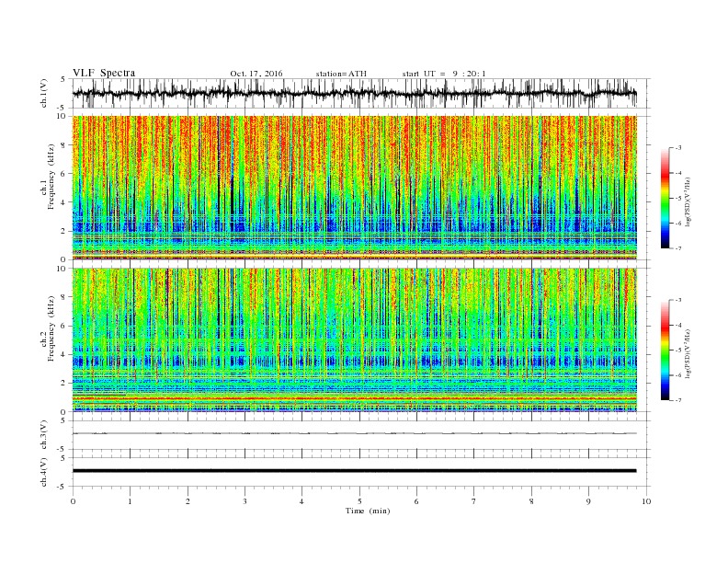Click the "6" kHz tick on ch.1 frequency axis
The height and width of the screenshot is (563, 728).
[64, 174]
